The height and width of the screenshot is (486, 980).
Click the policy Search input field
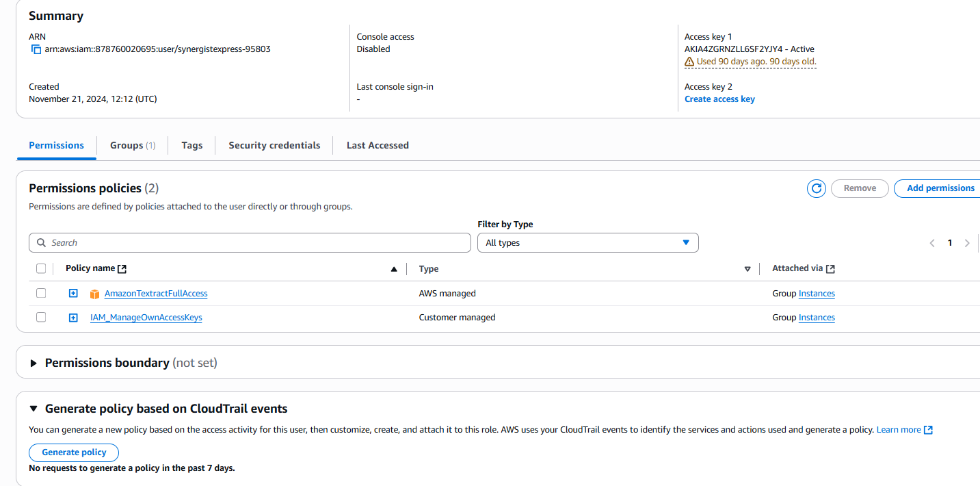tap(250, 243)
